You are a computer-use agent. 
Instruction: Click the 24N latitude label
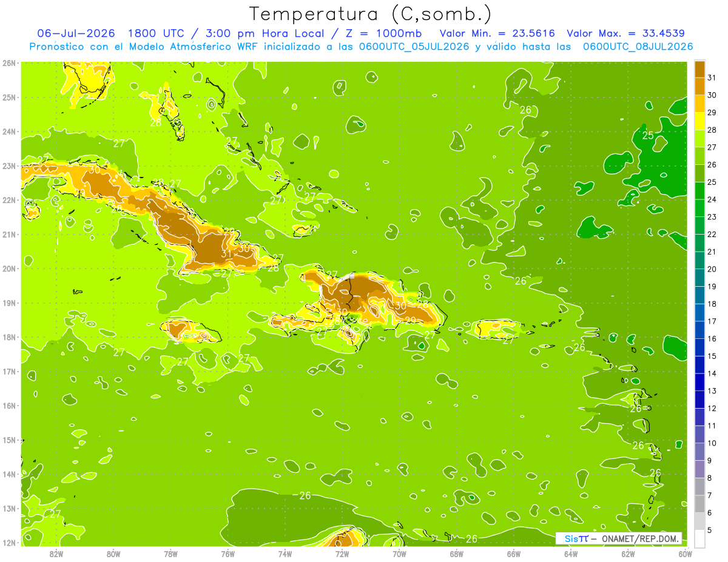(9, 131)
